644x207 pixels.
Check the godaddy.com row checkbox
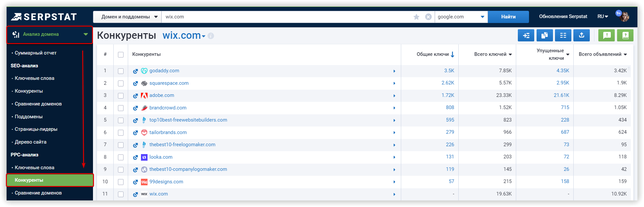click(x=121, y=71)
